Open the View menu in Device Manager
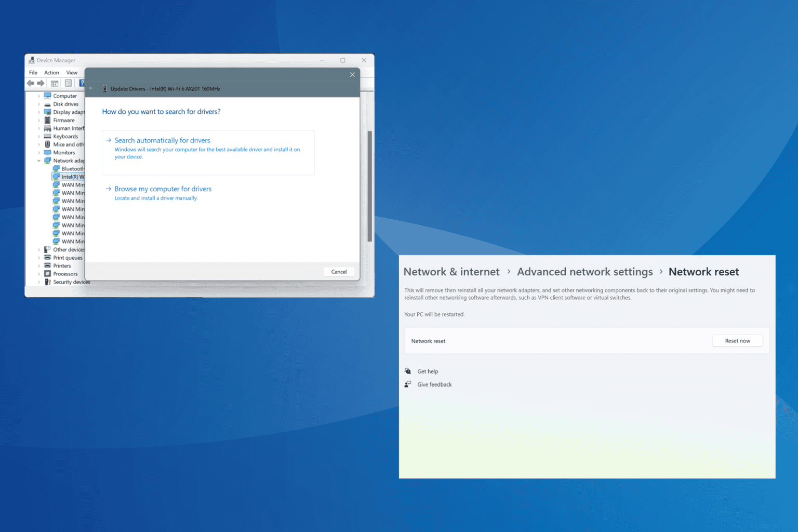The height and width of the screenshot is (532, 798). coord(72,73)
